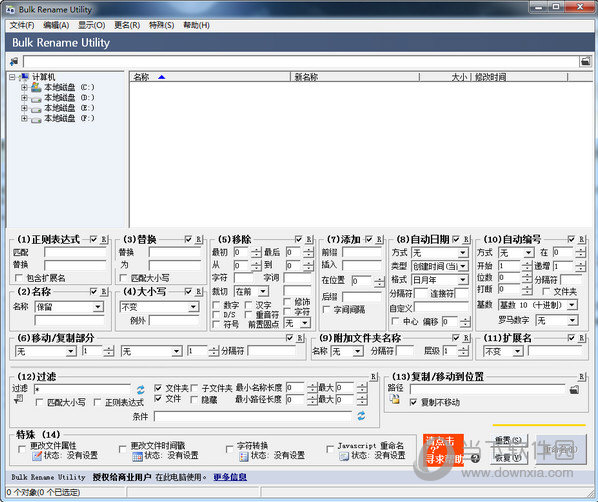Click the large 重命名 button

click(x=561, y=449)
